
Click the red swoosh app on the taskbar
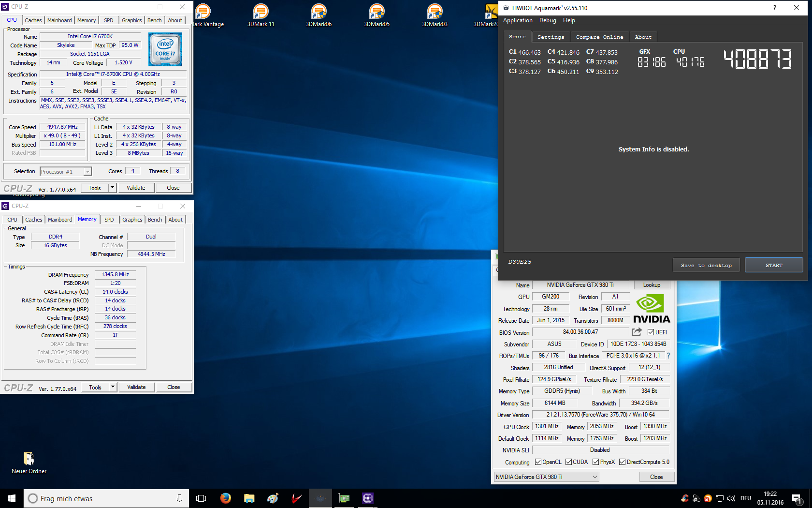click(x=296, y=498)
